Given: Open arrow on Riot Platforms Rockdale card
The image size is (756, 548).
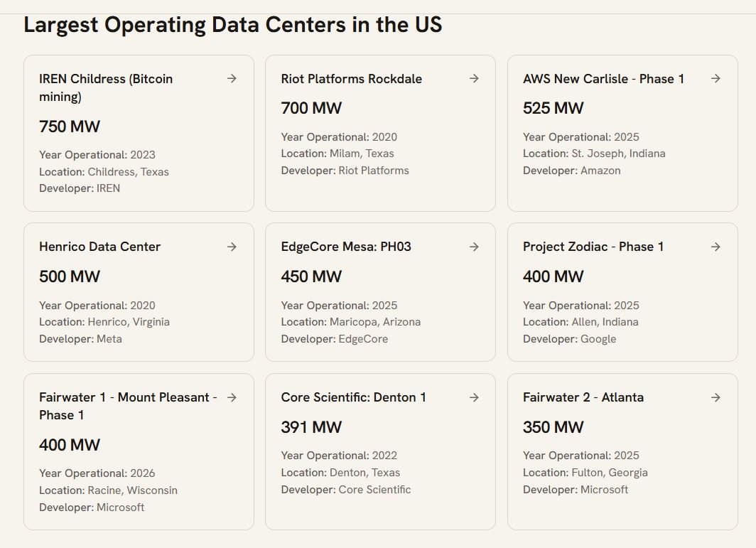Looking at the screenshot, I should (474, 78).
